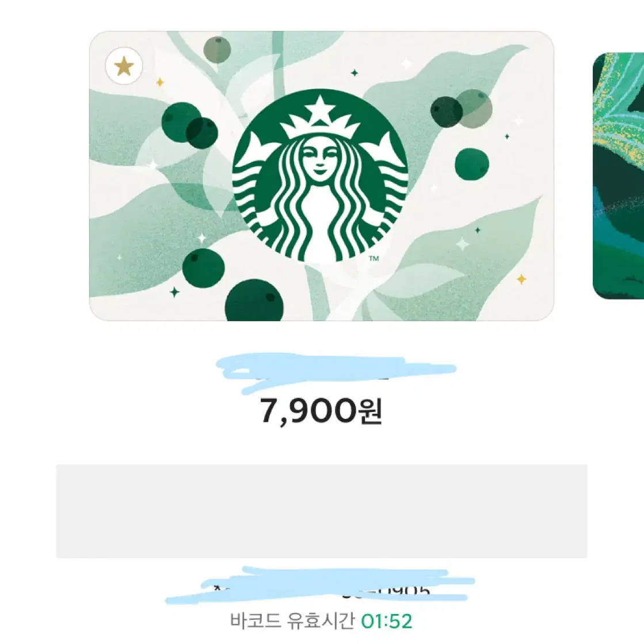Toggle the gold star favorite icon on card

tap(124, 66)
